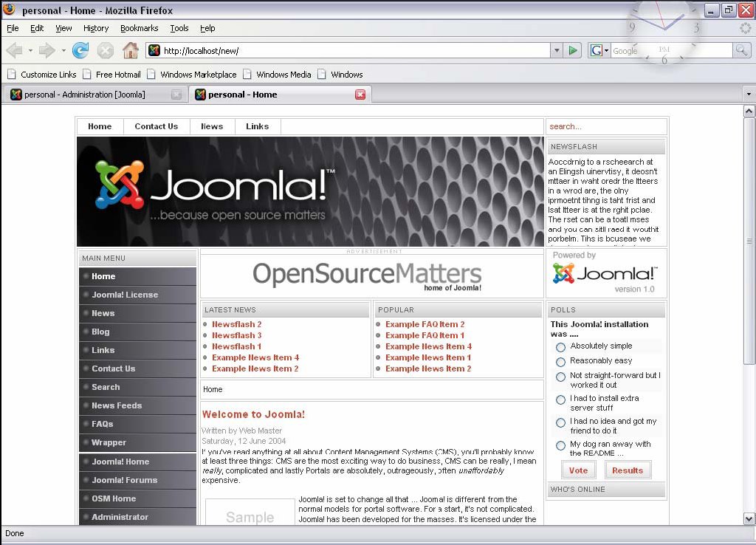Screen dimensions: 756x545
Task: Open the Welcome to Joomla! article title
Action: (253, 414)
